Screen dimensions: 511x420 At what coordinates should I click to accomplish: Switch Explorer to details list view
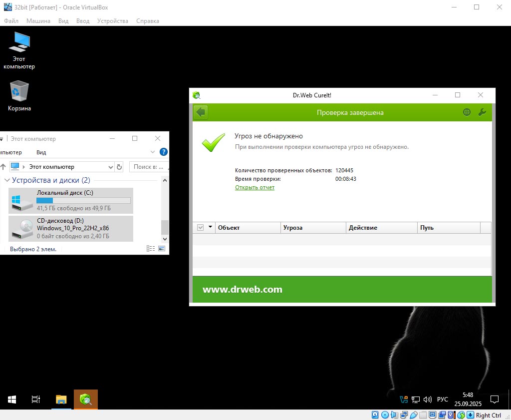pos(151,249)
